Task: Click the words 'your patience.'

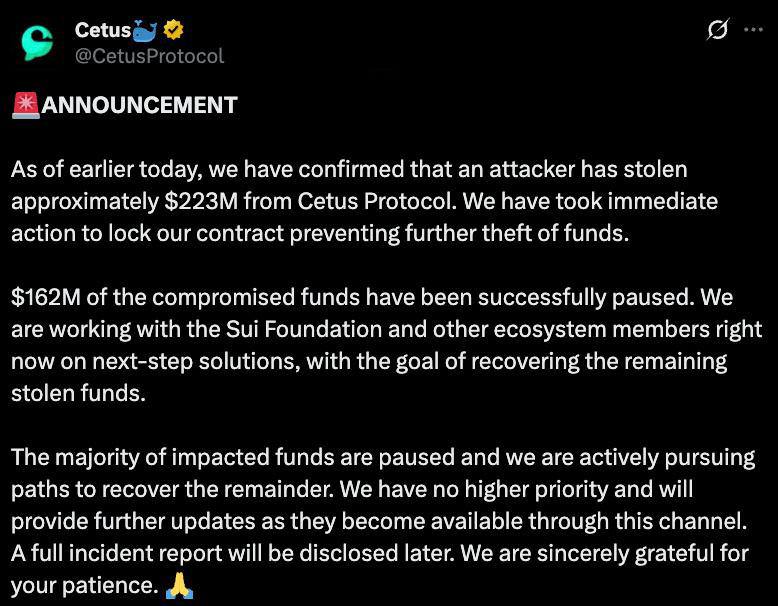Action: point(84,586)
